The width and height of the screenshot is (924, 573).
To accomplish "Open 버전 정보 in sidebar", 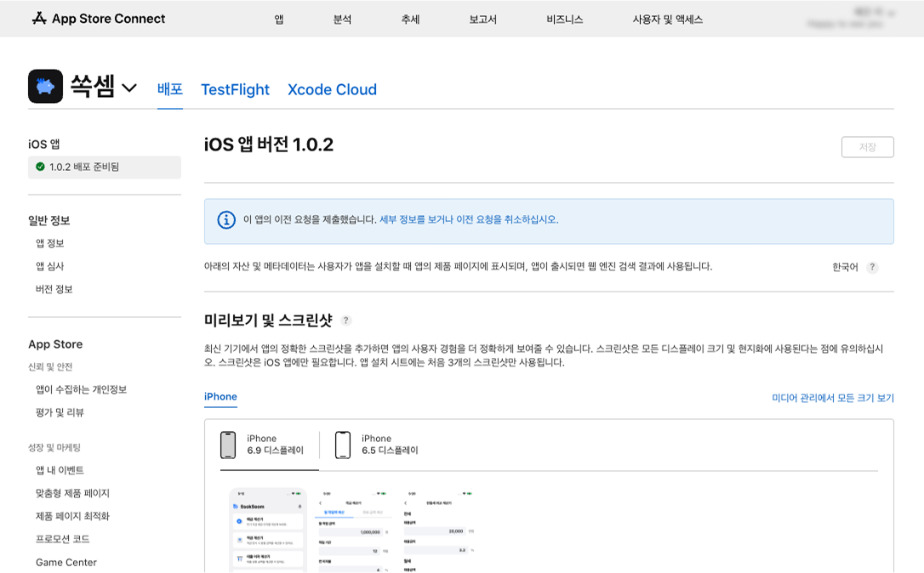I will point(54,289).
